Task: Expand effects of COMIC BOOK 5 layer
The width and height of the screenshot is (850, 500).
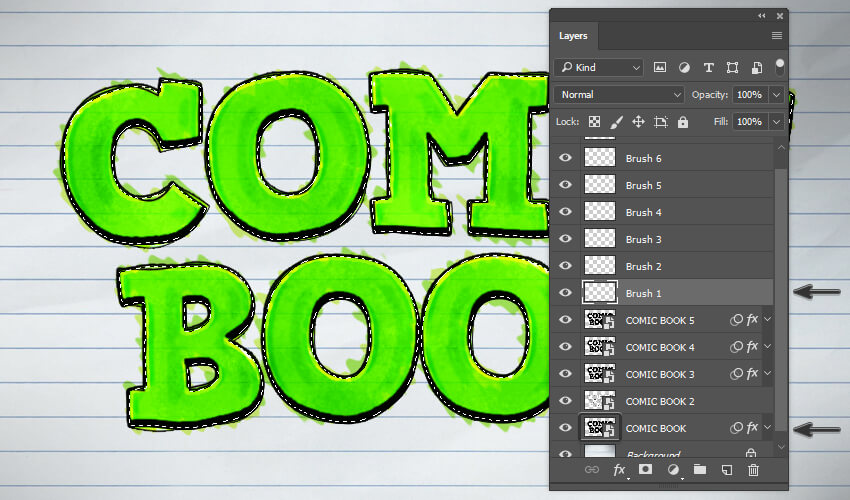Action: pos(768,319)
